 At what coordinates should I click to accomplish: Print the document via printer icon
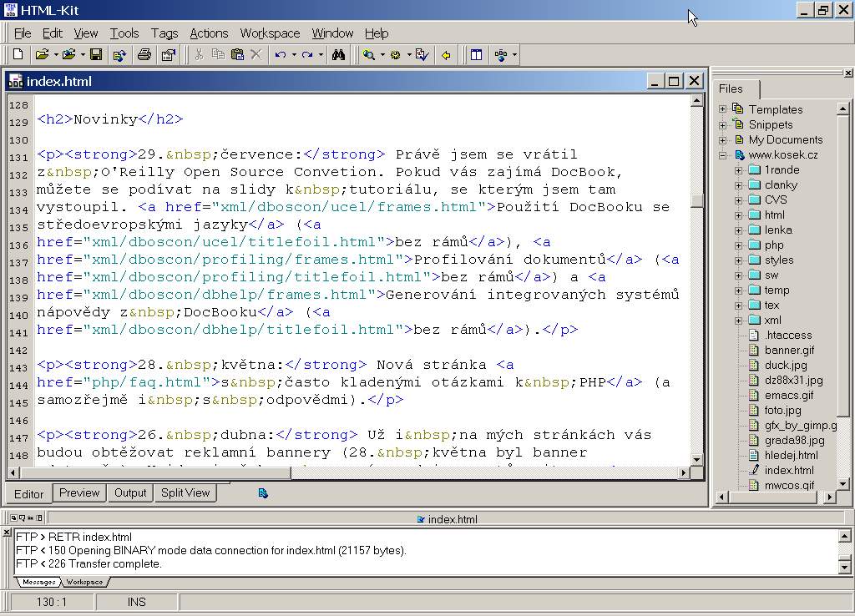click(x=144, y=54)
